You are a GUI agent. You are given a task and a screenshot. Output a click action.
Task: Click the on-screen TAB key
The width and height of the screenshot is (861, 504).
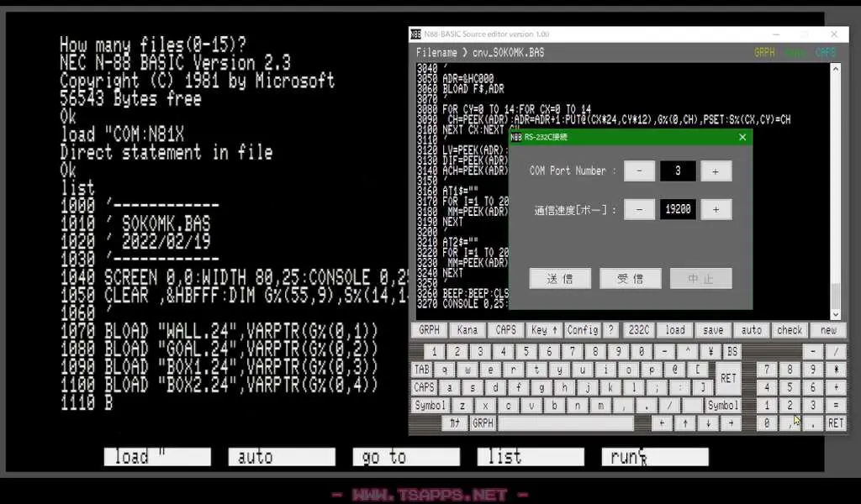(x=422, y=370)
